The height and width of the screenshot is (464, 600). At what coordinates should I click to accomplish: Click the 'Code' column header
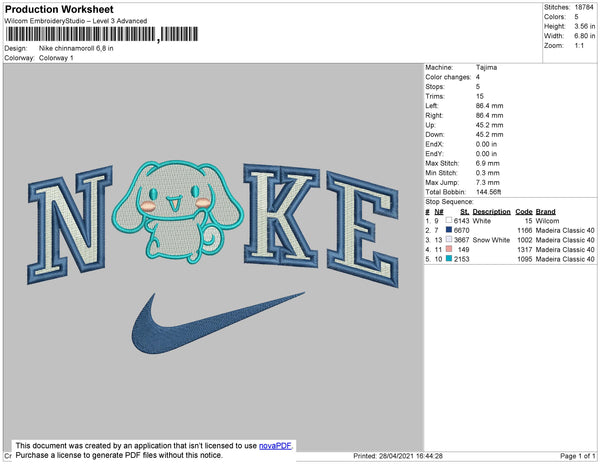(x=524, y=212)
